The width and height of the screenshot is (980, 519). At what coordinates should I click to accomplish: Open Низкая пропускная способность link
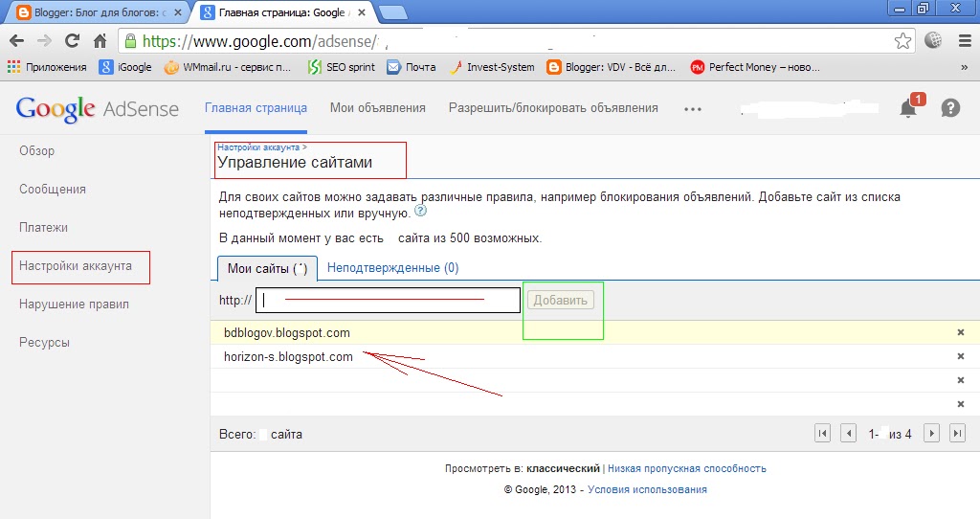(x=687, y=468)
